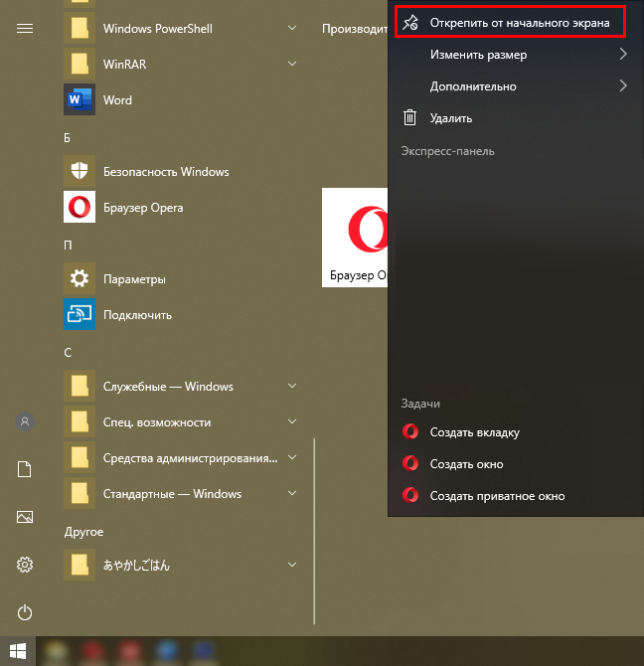Image resolution: width=644 pixels, height=666 pixels.
Task: Click letter header С in app list
Action: 68,352
